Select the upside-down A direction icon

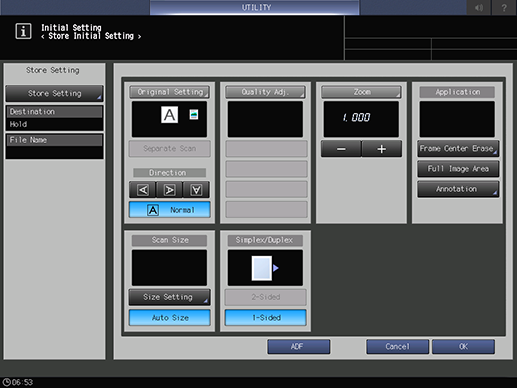pos(196,190)
